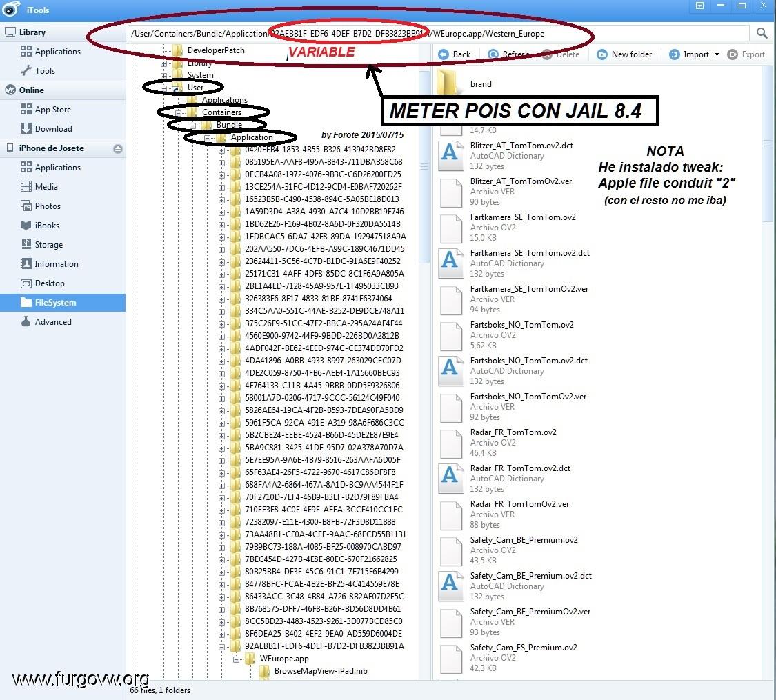The width and height of the screenshot is (776, 700).
Task: Collapse the User tree node
Action: [x=163, y=88]
